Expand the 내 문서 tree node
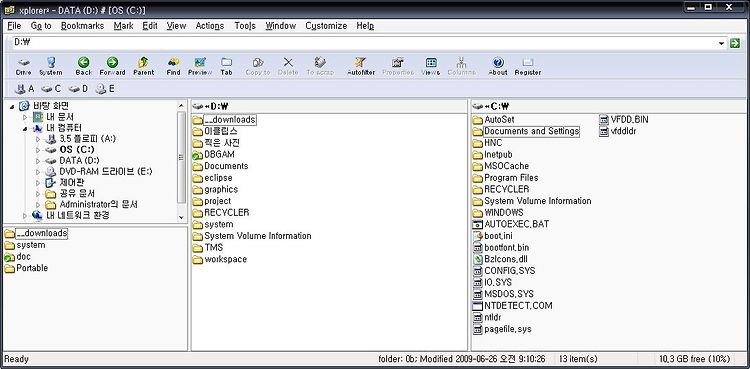This screenshot has width=750, height=369. tap(25, 117)
